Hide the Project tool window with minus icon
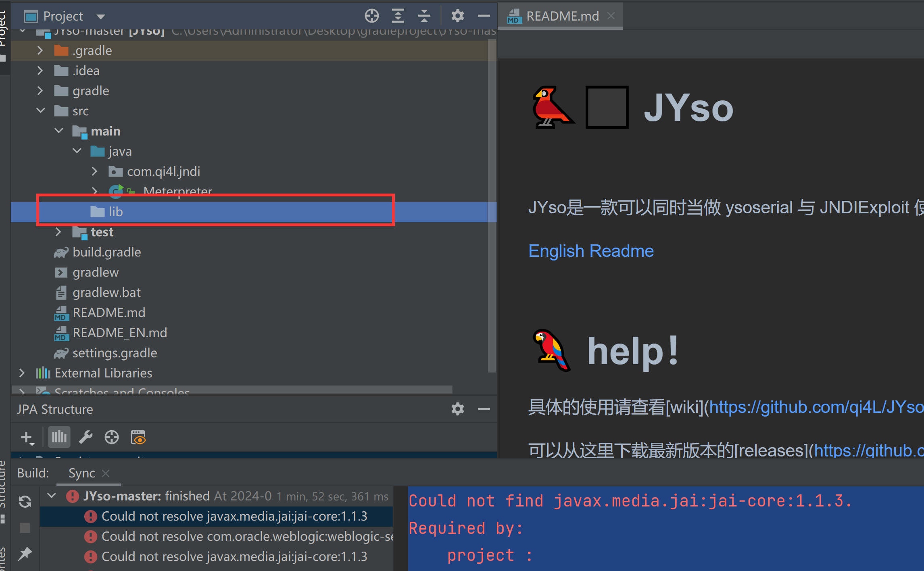 point(484,16)
